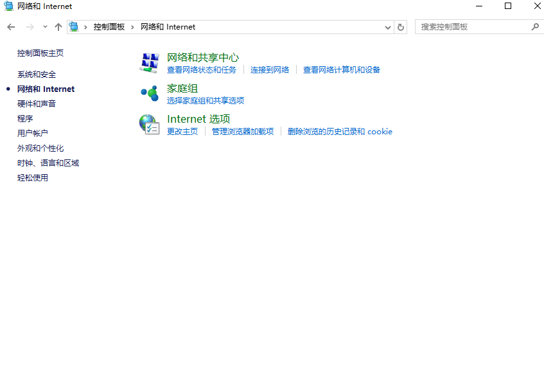Image resolution: width=544 pixels, height=392 pixels.
Task: Open 时钟、语言和区域 category
Action: pos(48,163)
